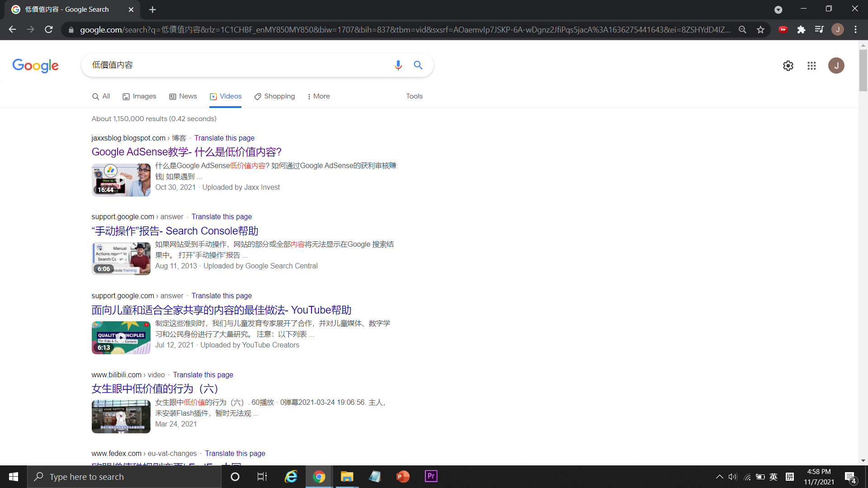Open the volume control in the tray
The image size is (868, 488).
732,477
